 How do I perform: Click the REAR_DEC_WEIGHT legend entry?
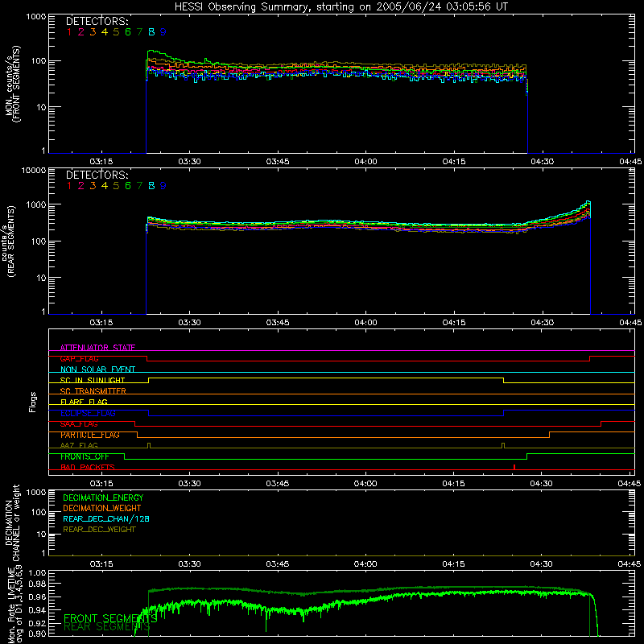99,530
